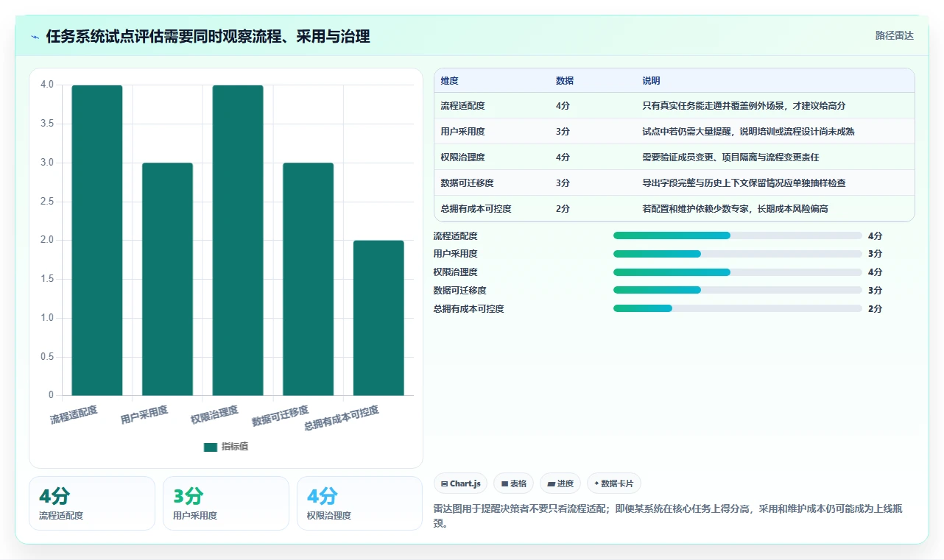Click the 总拥有成本可控度 progress bar
Viewport: 944px width, 560px height.
pos(737,309)
